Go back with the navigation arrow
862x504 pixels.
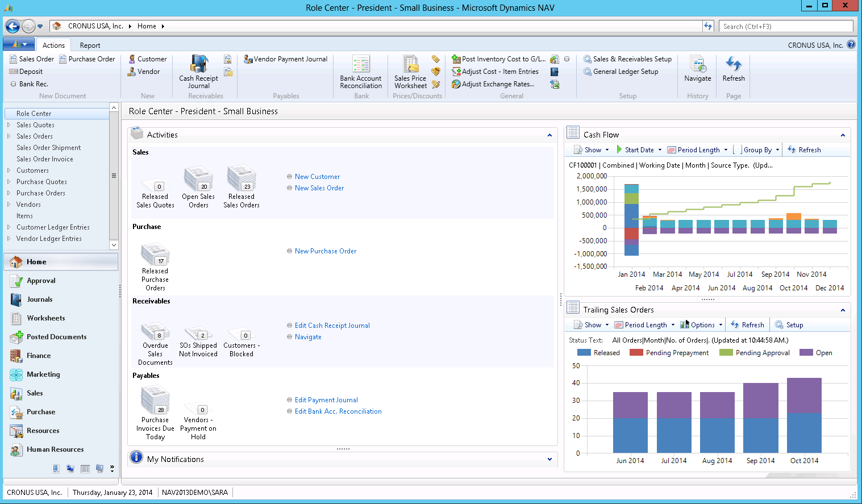pos(13,26)
